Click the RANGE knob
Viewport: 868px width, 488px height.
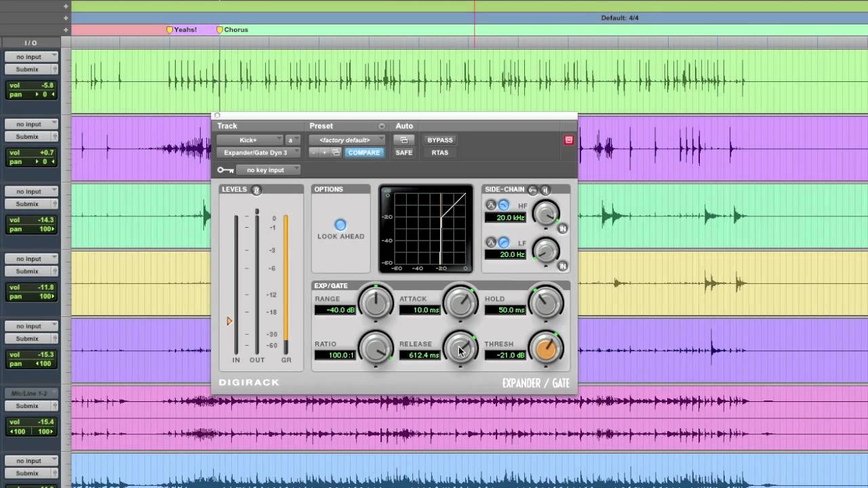(375, 302)
